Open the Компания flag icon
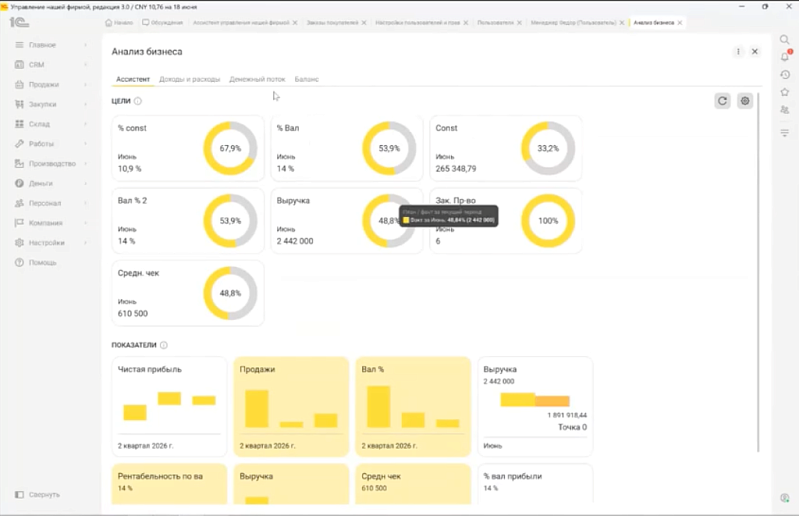 (x=19, y=223)
